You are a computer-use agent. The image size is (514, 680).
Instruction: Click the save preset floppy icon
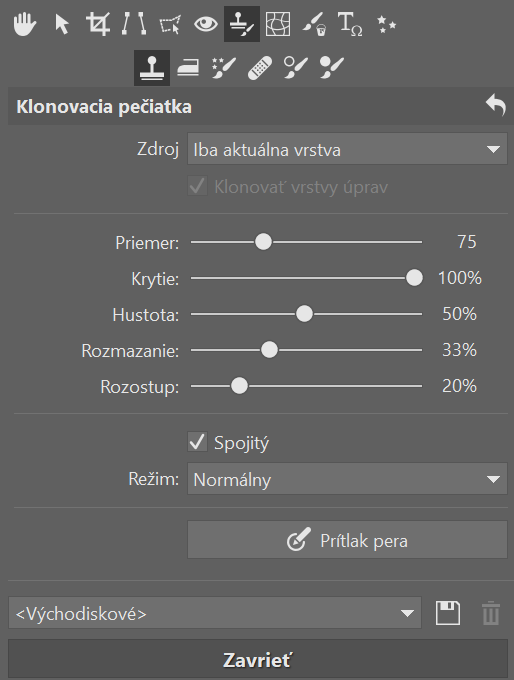pos(448,613)
